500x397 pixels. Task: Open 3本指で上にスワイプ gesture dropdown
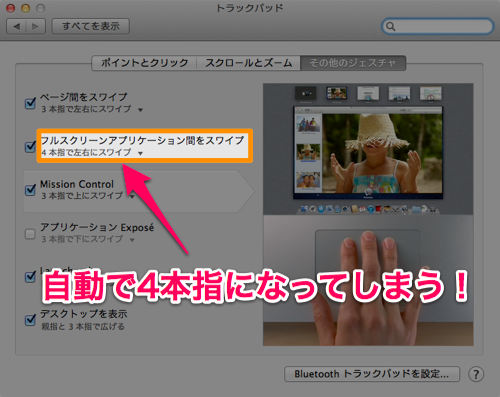[132, 197]
